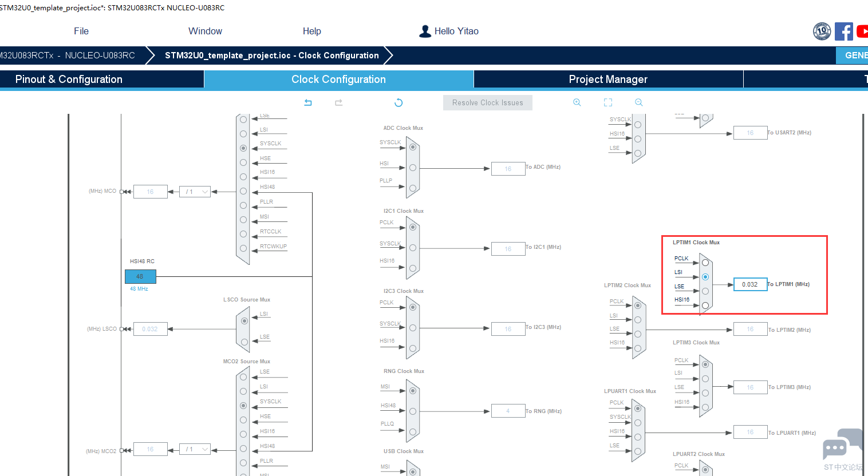
Task: Select PCLK for I2C1 Clock Mux
Action: pos(413,227)
